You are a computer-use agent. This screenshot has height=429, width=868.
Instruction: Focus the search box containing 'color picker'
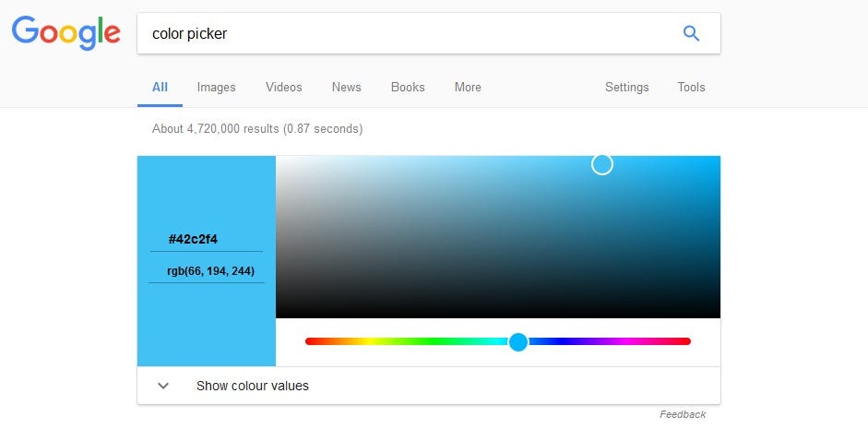point(428,34)
